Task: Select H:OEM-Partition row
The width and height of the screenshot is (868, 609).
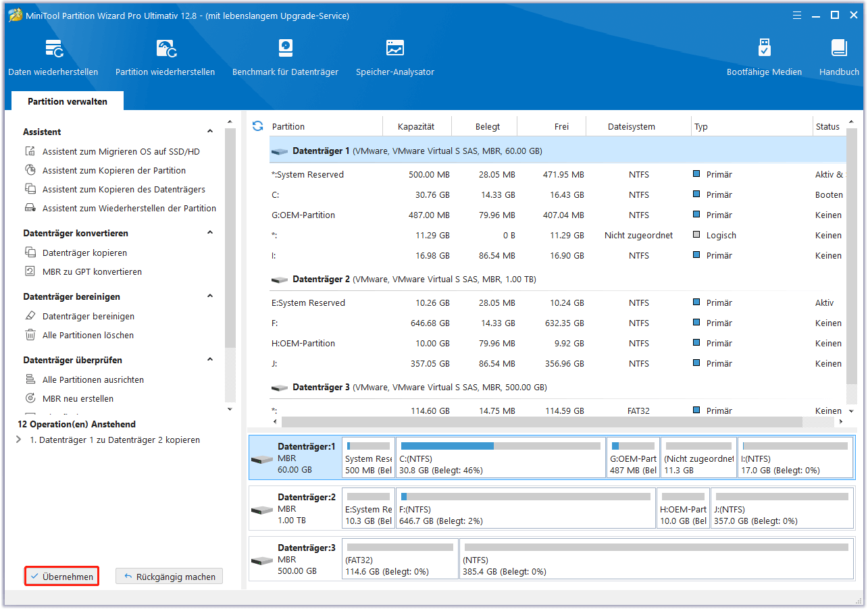Action: pyautogui.click(x=558, y=343)
